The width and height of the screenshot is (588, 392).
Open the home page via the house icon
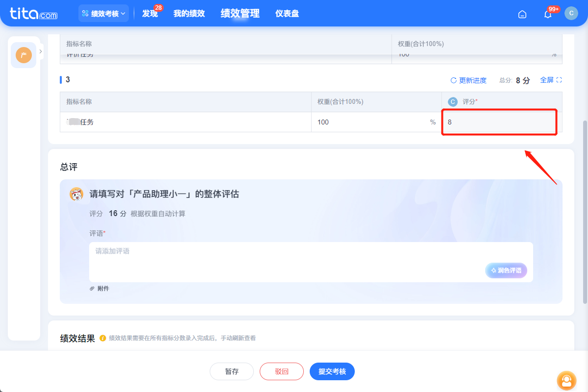(522, 14)
